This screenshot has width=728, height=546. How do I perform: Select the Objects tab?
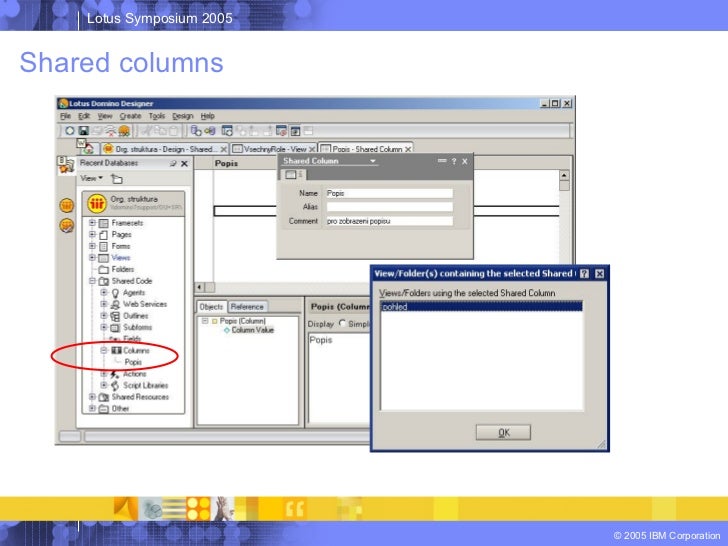[x=211, y=307]
